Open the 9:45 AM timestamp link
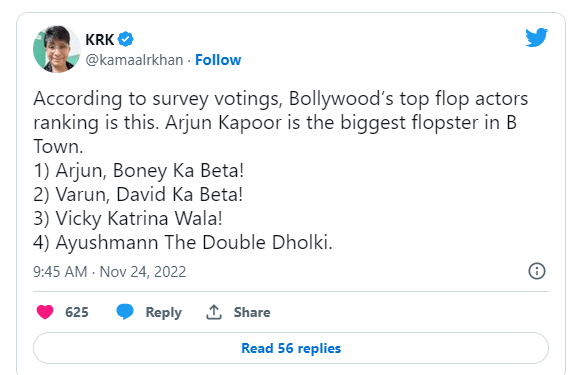The width and height of the screenshot is (570, 375). coord(60,272)
